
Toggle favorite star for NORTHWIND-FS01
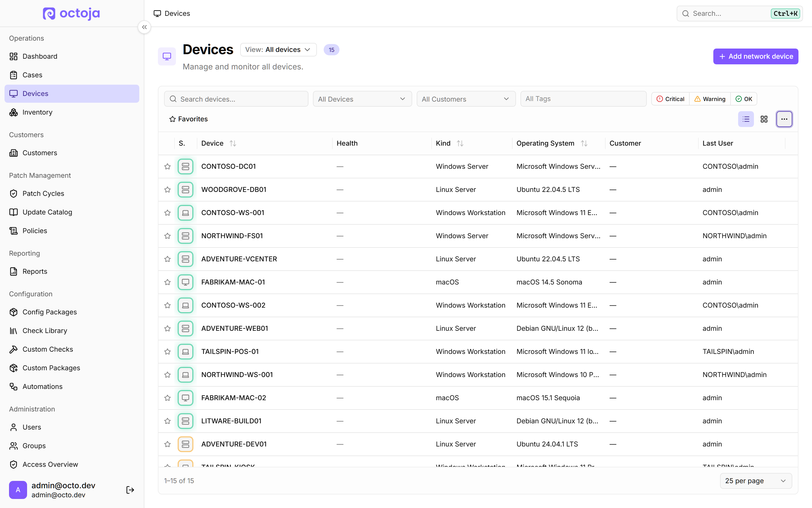(x=167, y=236)
